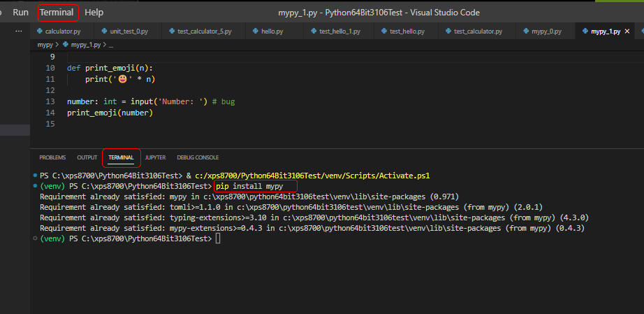The image size is (644, 314).
Task: Click the 'pip install mypy' terminal command
Action: (250, 186)
